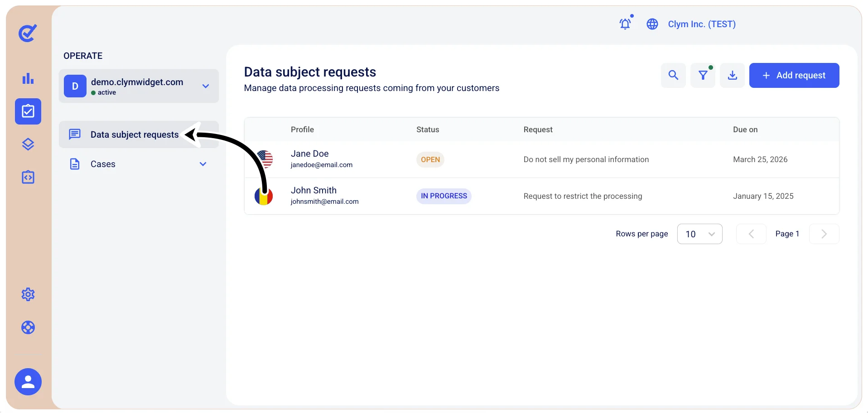This screenshot has height=413, width=868.
Task: Go to the previous page
Action: (751, 234)
